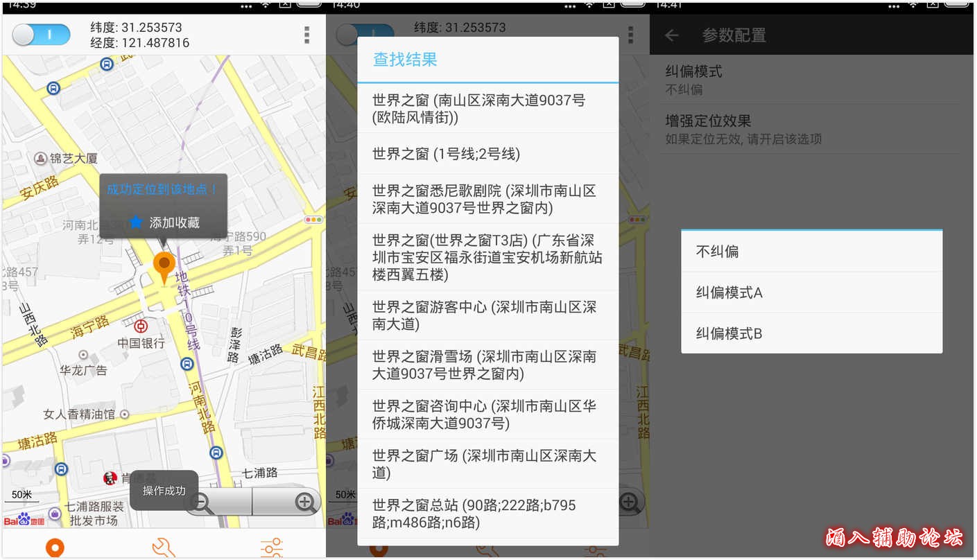Tap the 锦艺大厦 building marker
Screen dimensions: 977x560
click(40, 159)
